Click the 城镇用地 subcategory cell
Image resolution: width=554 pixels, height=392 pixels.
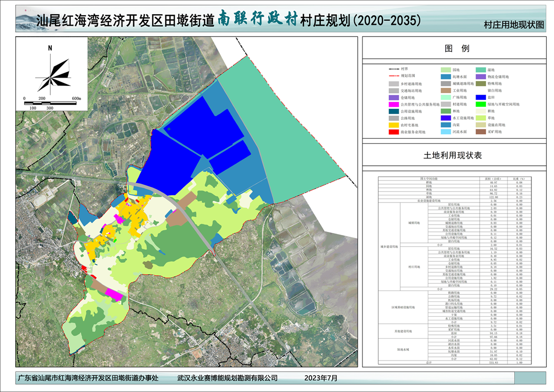[414, 222]
